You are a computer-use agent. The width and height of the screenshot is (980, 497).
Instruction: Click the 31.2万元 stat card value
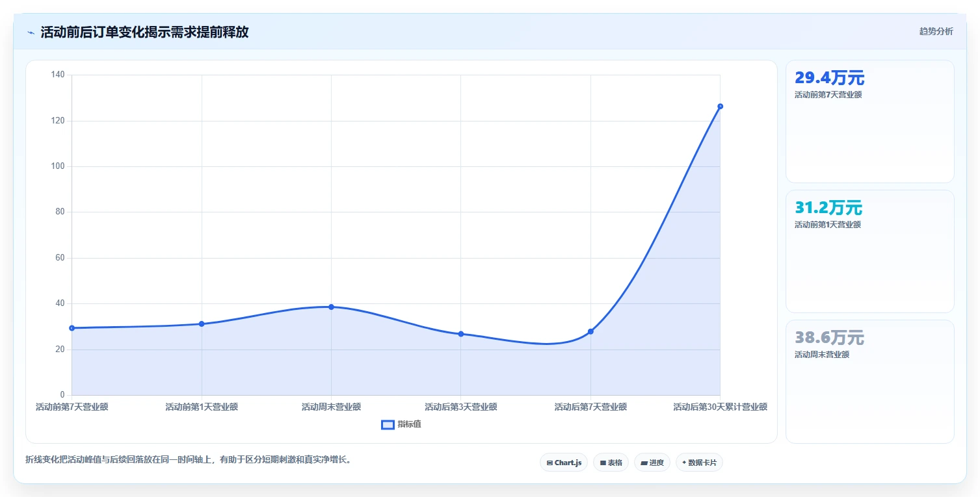(828, 208)
